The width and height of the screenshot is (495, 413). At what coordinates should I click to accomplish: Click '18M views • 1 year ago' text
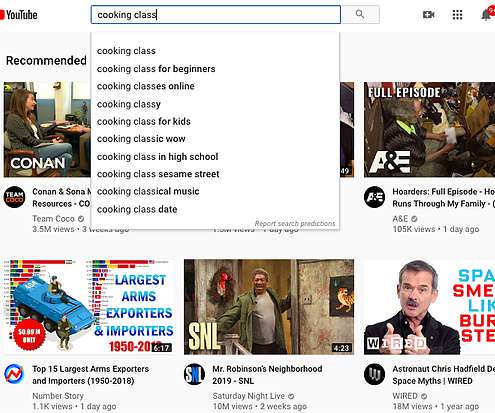[435, 407]
